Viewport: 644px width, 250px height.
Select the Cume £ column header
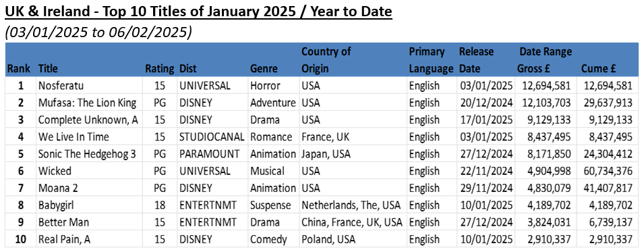coord(598,68)
